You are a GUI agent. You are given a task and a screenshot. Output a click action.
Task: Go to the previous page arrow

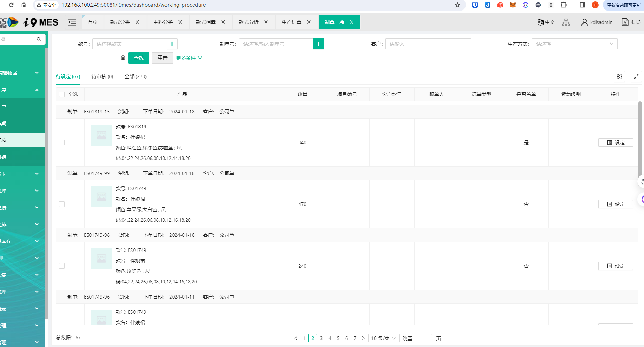[x=296, y=338]
